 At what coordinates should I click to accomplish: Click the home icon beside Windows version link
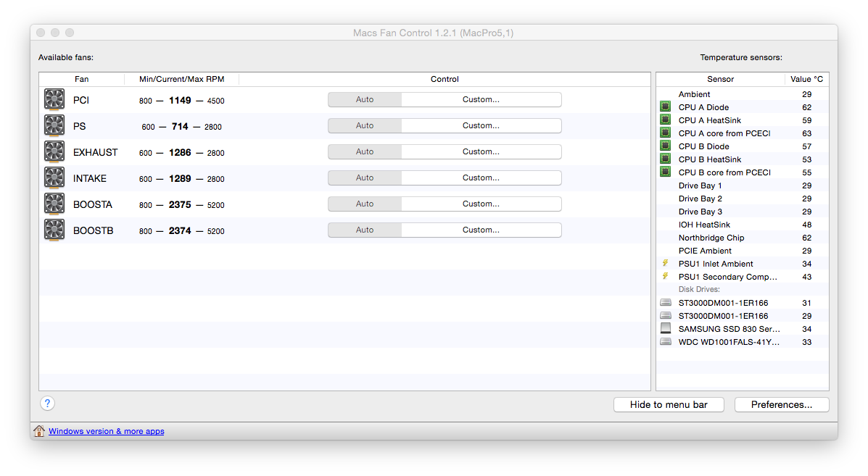pyautogui.click(x=38, y=430)
